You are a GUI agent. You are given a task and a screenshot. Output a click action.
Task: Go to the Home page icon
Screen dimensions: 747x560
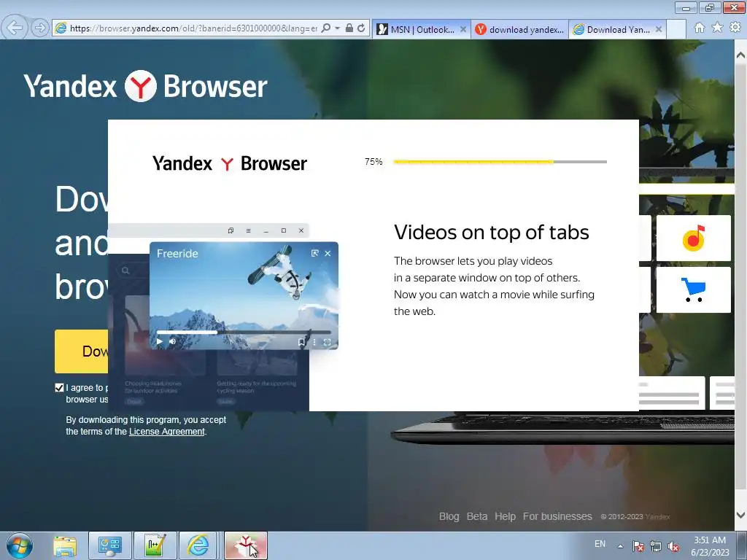pos(700,28)
